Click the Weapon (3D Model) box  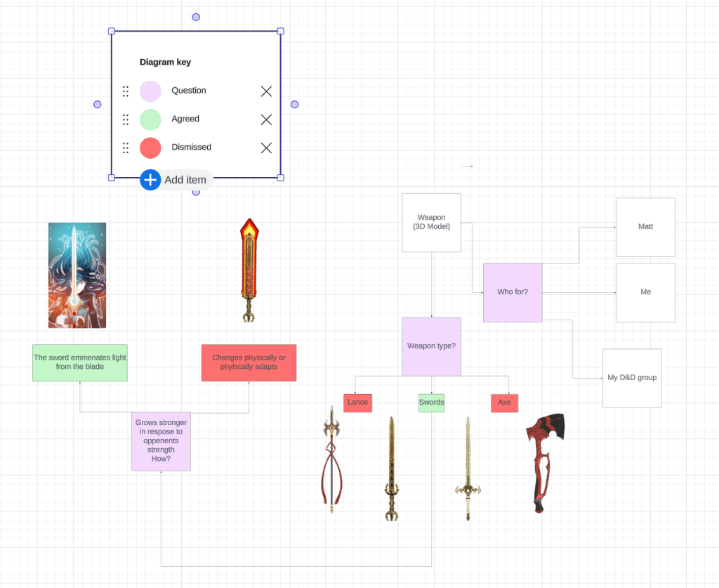[430, 222]
